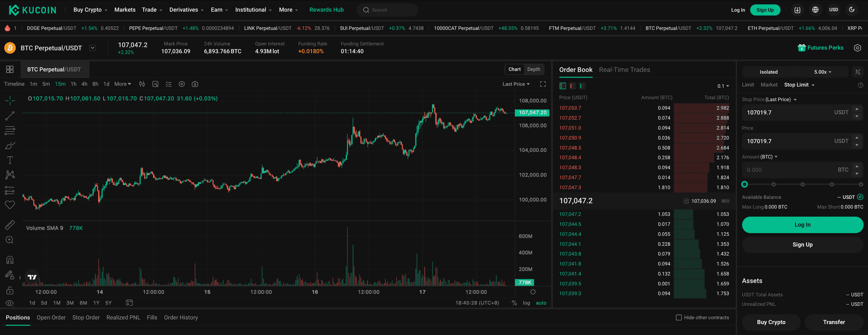Open the BTC Perpetual/USDT pair selector

pos(92,48)
